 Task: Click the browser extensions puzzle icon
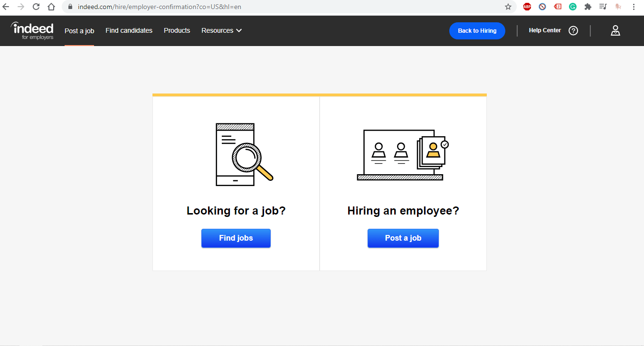[x=588, y=7]
